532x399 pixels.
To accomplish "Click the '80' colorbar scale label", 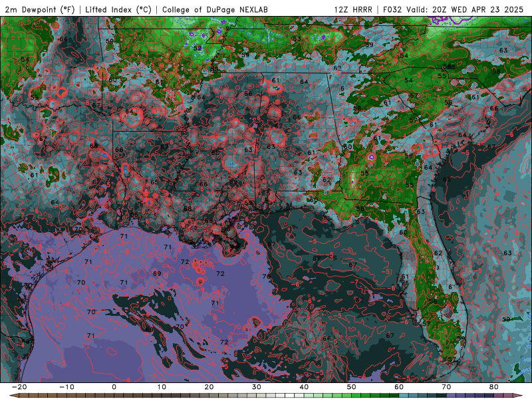I will pos(494,387).
